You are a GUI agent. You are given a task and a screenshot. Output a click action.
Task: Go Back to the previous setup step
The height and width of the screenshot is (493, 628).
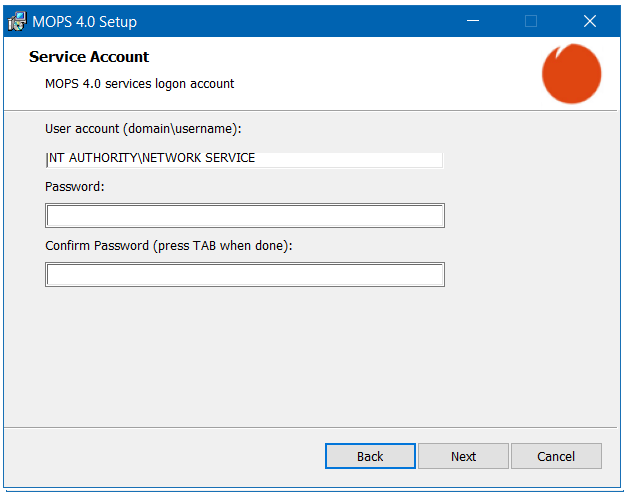pos(370,456)
